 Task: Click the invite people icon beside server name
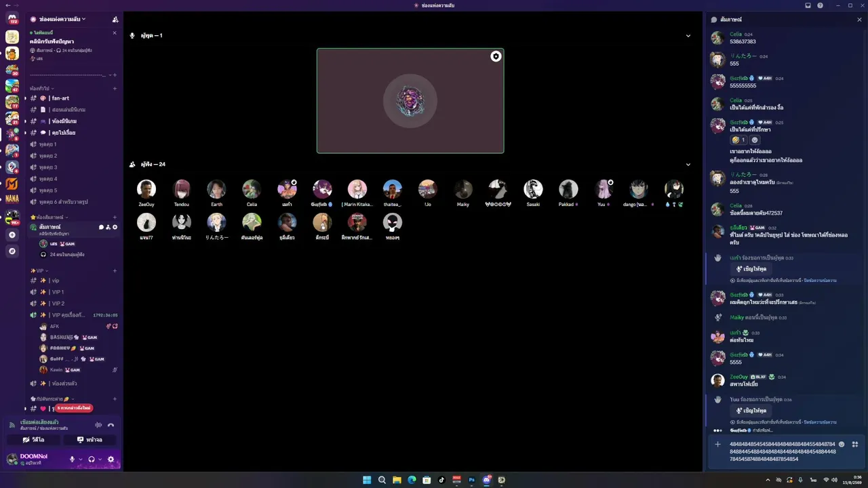point(115,19)
